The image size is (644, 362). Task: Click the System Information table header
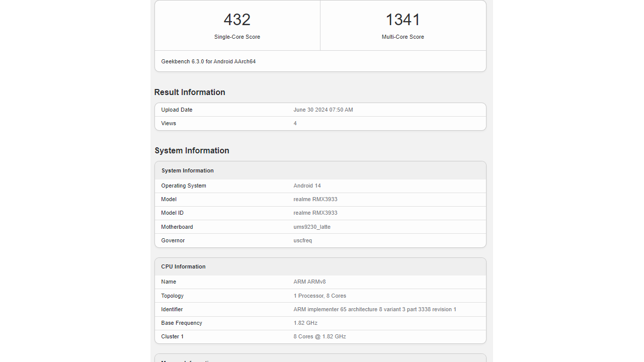188,170
